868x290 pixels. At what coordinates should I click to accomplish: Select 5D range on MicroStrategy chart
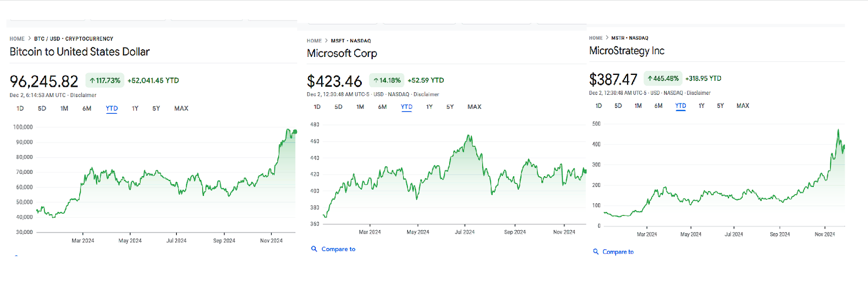coord(618,106)
